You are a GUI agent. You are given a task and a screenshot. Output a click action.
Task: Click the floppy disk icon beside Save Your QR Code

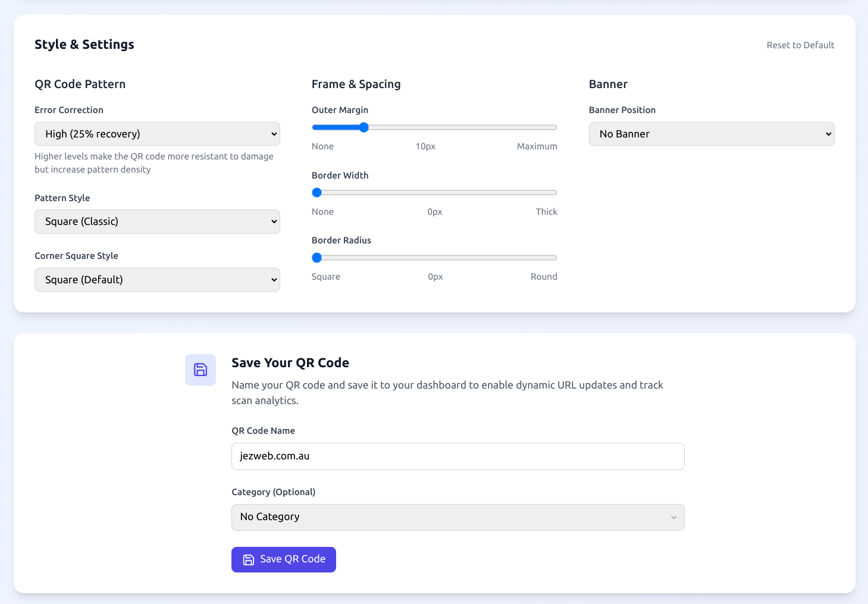pyautogui.click(x=200, y=370)
